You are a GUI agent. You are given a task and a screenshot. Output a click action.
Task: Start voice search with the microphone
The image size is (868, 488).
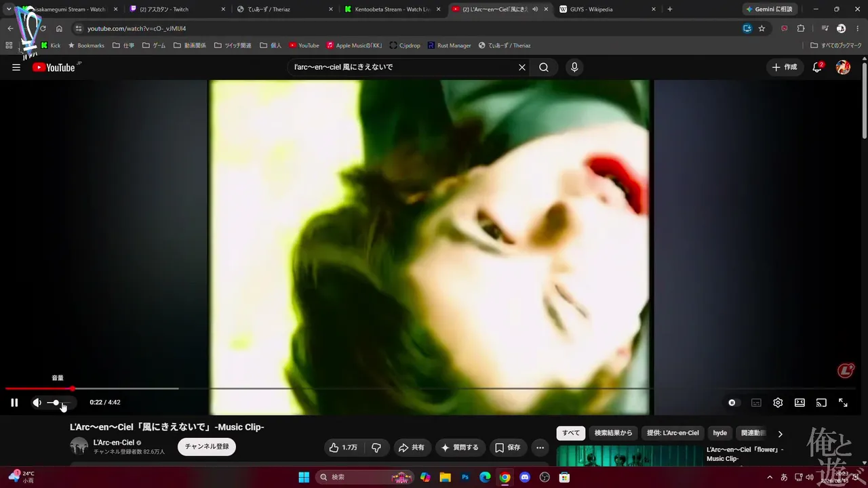(574, 67)
